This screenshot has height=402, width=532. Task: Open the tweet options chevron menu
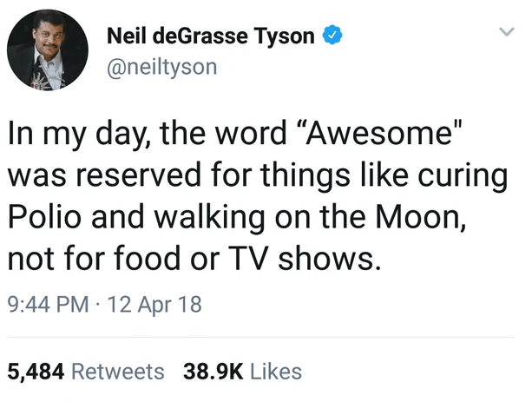point(507,32)
